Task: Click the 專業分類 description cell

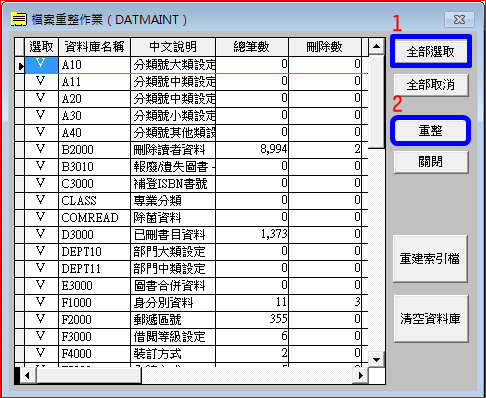Action: 173,201
